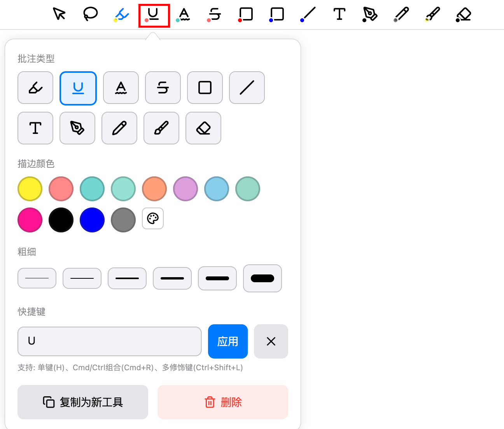Viewport: 504px width, 429px height.
Task: Choose the thinnest stroke width option
Action: 37,278
